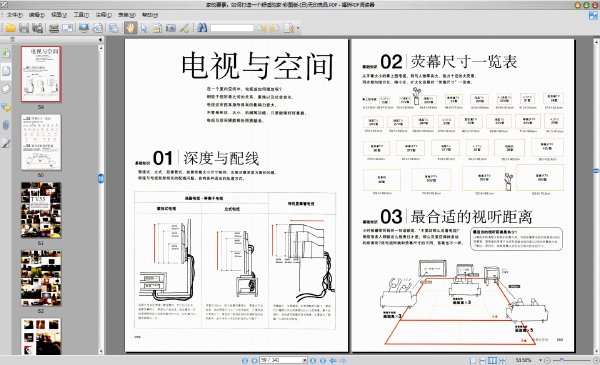Viewport: 600px width, 365px height.
Task: Open the Tools menu (工具)
Action: pos(81,15)
